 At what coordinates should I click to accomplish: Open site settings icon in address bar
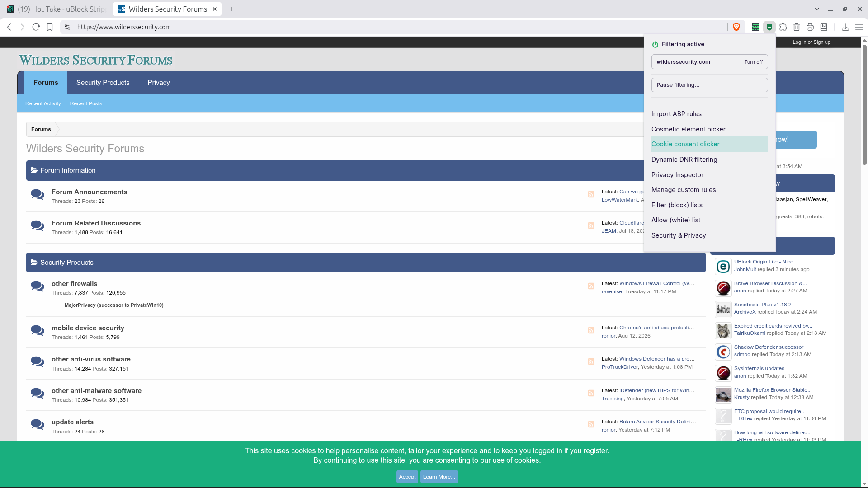(67, 27)
